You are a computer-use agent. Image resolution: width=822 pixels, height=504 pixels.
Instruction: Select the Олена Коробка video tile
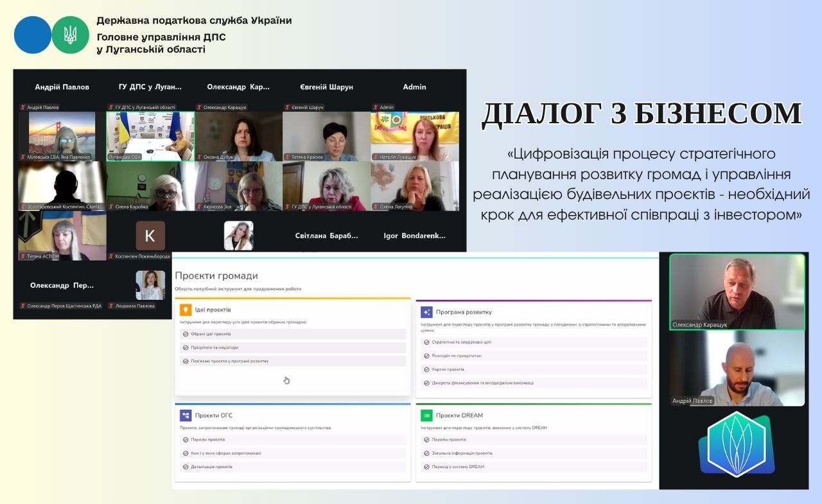pyautogui.click(x=150, y=186)
